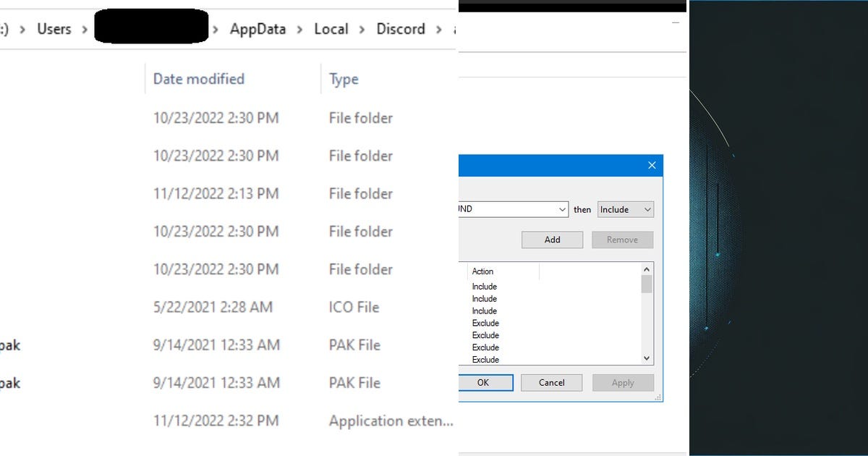Open AppData in the breadcrumb path
This screenshot has width=868, height=456.
258,29
